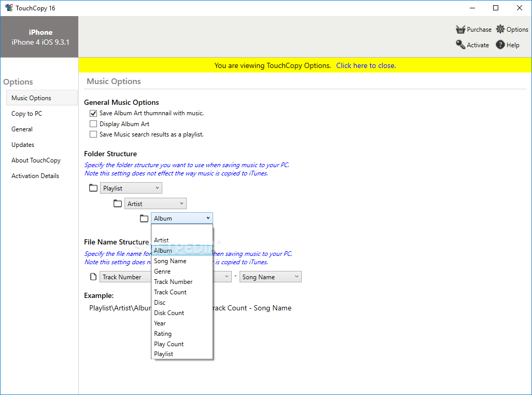Pick Disc from the dropdown list
Viewport: 532px width, 395px height.
182,302
